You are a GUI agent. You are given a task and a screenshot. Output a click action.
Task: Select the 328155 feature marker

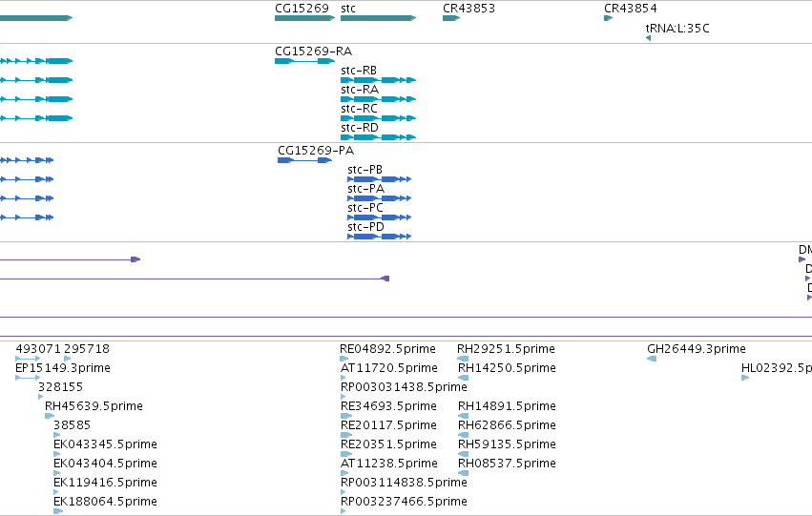(x=40, y=397)
